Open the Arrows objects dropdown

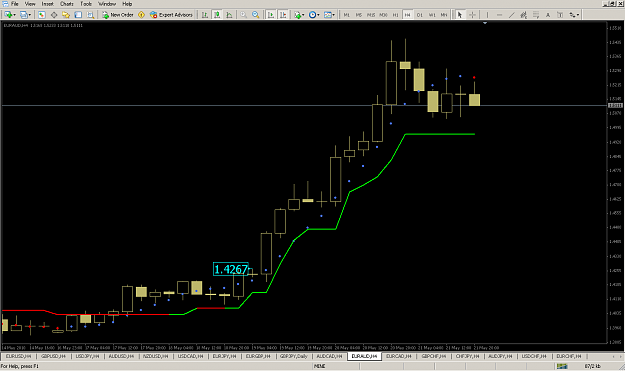click(x=574, y=15)
